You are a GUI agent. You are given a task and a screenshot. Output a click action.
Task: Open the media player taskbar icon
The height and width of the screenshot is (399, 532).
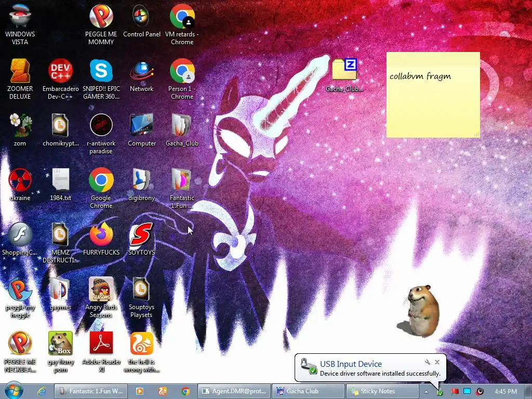click(139, 391)
